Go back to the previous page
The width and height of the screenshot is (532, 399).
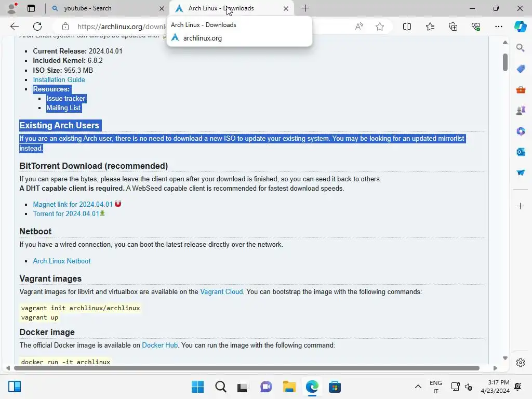[14, 26]
